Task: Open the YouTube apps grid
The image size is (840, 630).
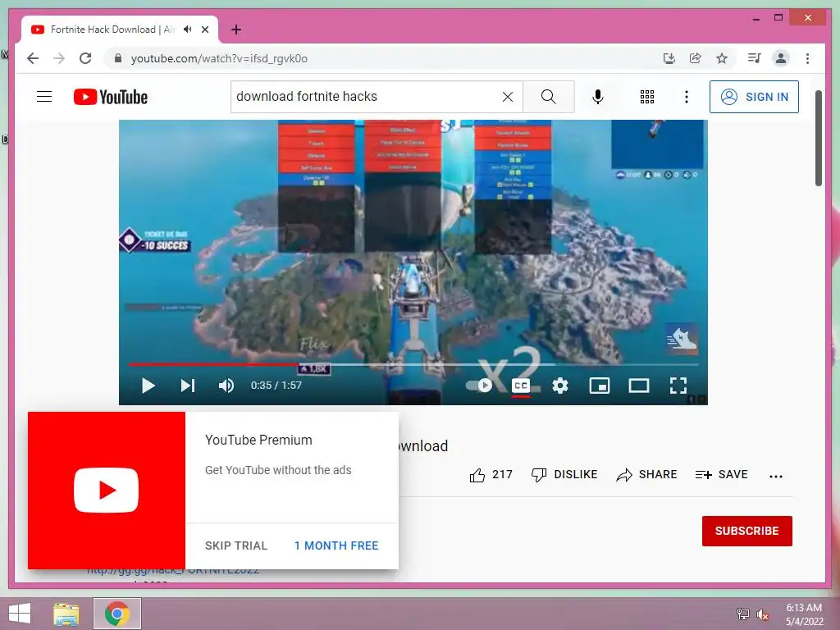Action: click(646, 97)
